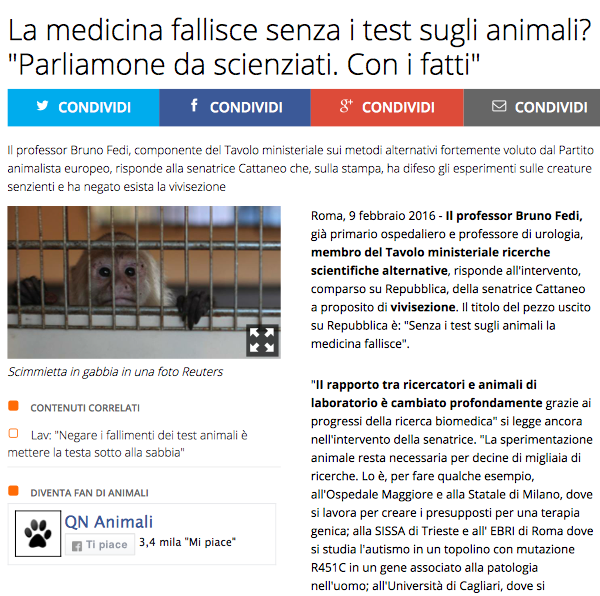Click the QN Animali paw print logo
Image resolution: width=600 pixels, height=596 pixels.
click(x=38, y=533)
